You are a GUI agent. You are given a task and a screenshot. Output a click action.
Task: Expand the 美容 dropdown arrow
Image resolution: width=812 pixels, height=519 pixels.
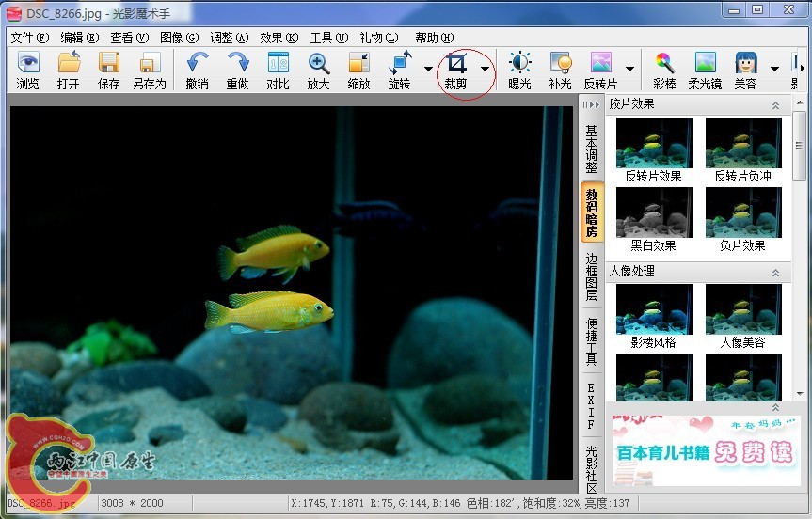click(774, 69)
